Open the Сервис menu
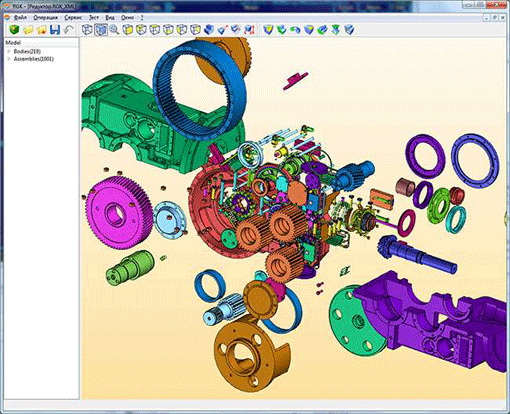The image size is (510, 414). coord(73,17)
